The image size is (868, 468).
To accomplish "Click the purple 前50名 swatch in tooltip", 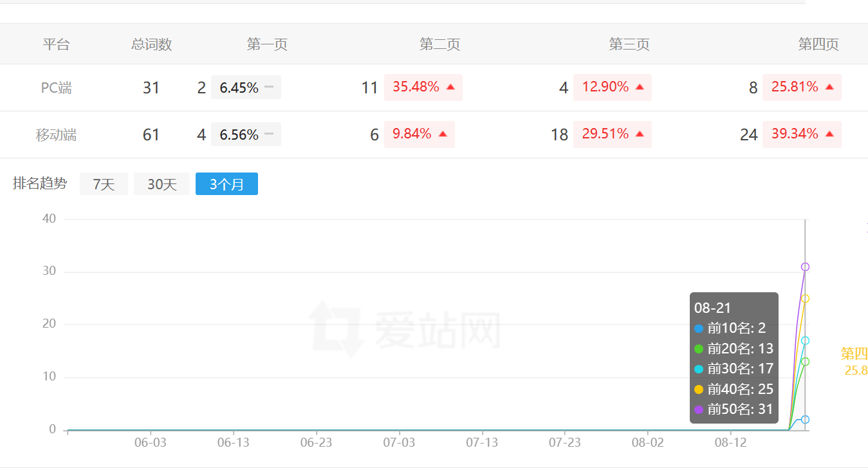I will click(699, 409).
